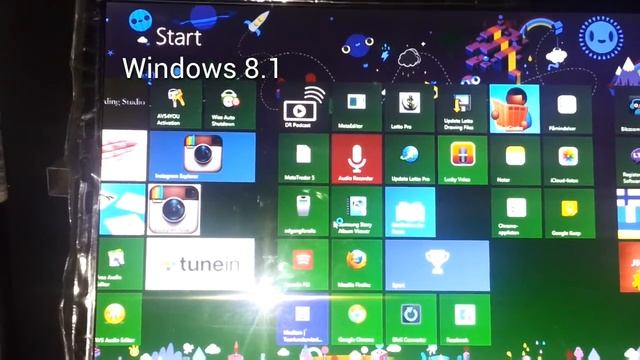Launch the Lotto Pro tile
The height and width of the screenshot is (360, 640).
click(409, 108)
